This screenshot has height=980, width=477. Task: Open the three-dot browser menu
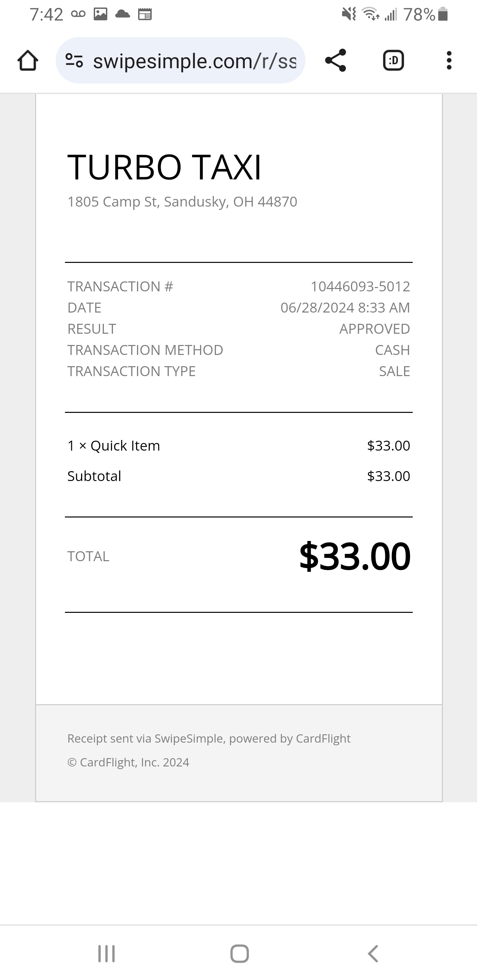[x=449, y=61]
